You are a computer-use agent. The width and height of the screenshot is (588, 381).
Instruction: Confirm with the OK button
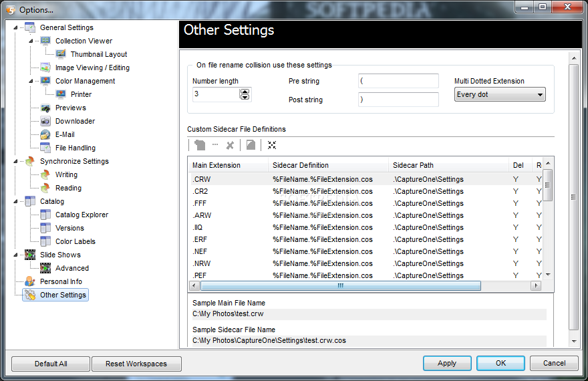(x=500, y=363)
